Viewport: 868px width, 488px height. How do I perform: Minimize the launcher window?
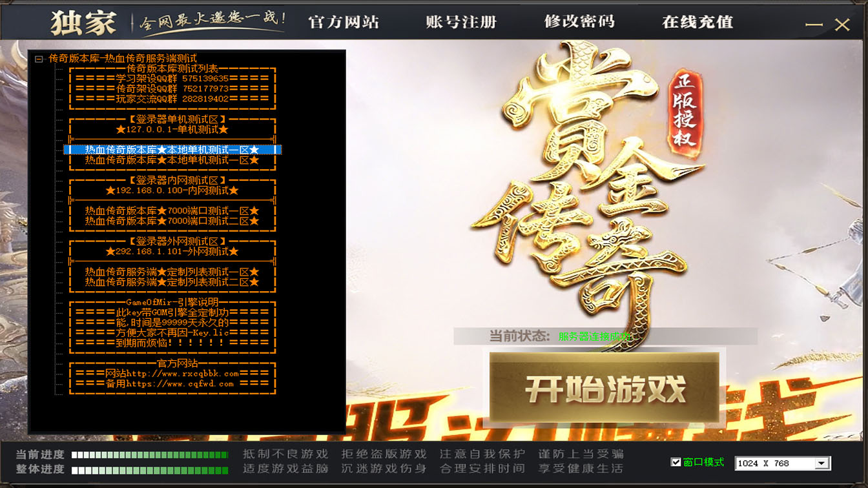[x=814, y=25]
